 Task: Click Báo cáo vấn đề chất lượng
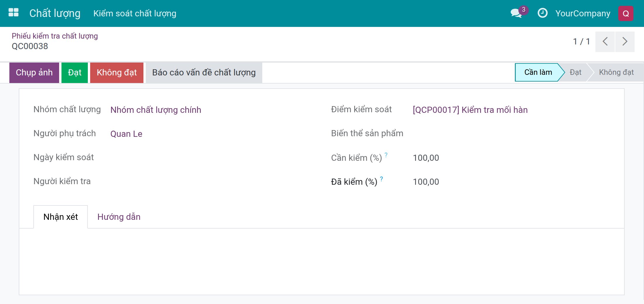pyautogui.click(x=204, y=72)
